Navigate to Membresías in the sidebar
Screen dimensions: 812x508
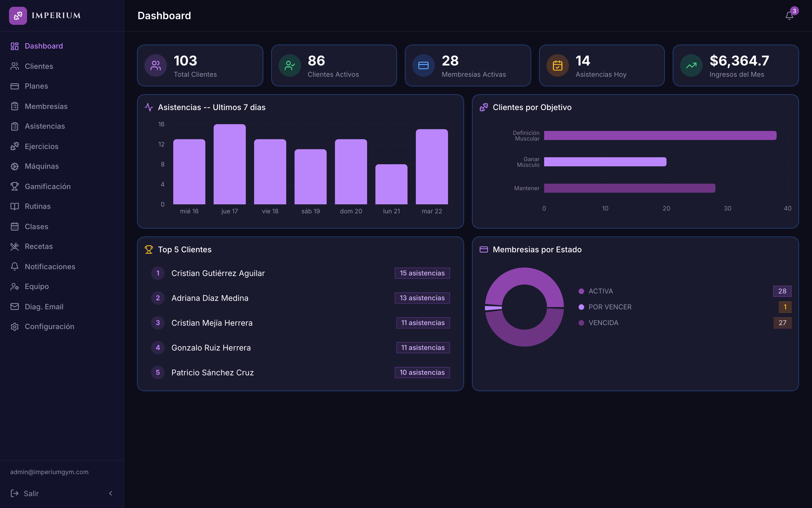62,106
